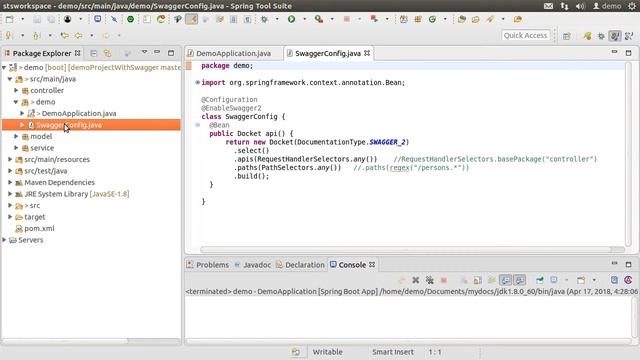This screenshot has width=640, height=360.
Task: Click the Boot Dashboard green circle icon
Action: [131, 19]
